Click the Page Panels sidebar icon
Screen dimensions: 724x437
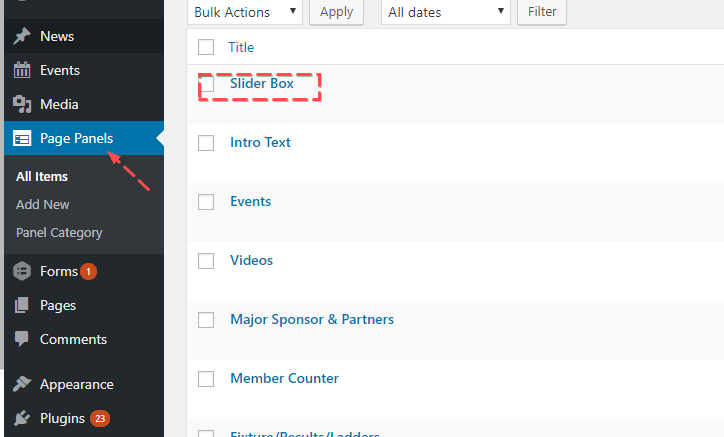[x=22, y=139]
